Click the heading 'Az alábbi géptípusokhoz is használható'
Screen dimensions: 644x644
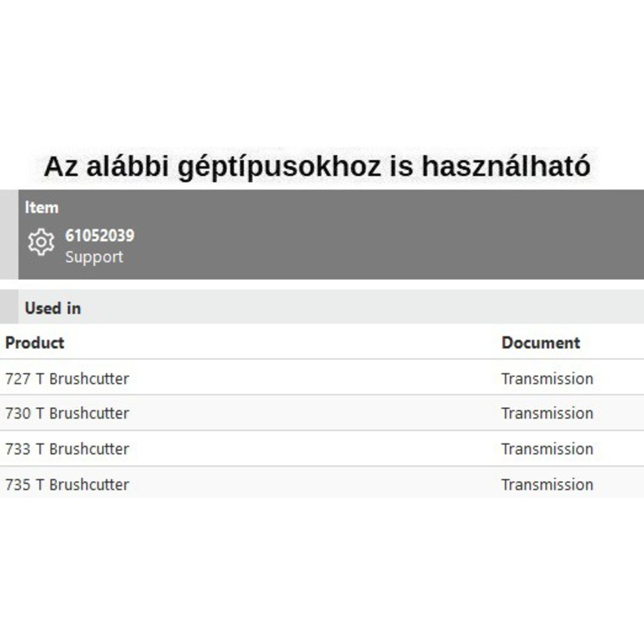(317, 167)
